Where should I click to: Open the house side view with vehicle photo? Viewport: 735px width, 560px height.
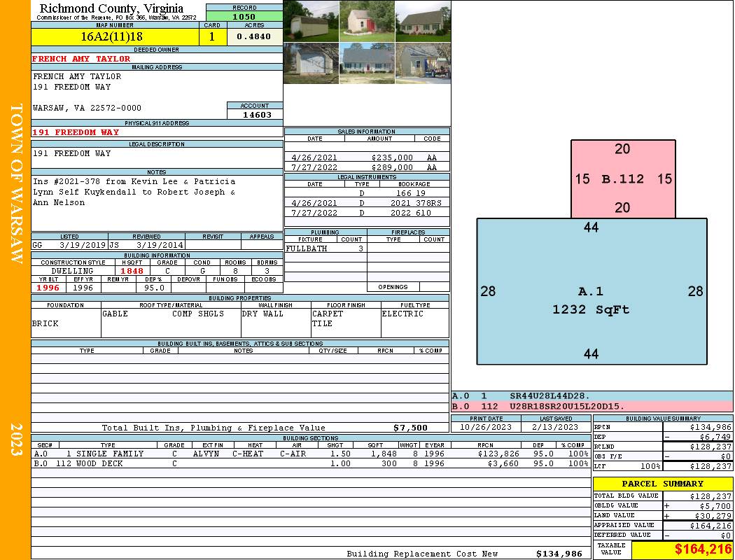tap(423, 63)
